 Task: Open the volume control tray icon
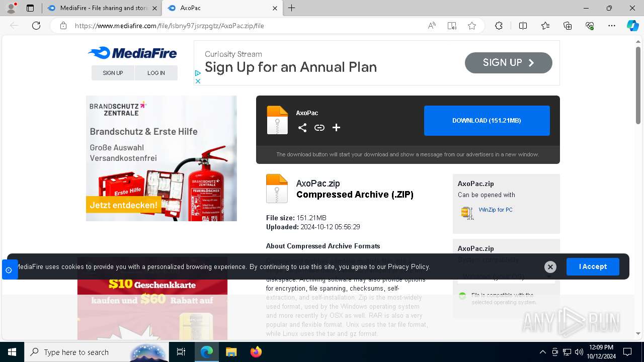tap(579, 352)
